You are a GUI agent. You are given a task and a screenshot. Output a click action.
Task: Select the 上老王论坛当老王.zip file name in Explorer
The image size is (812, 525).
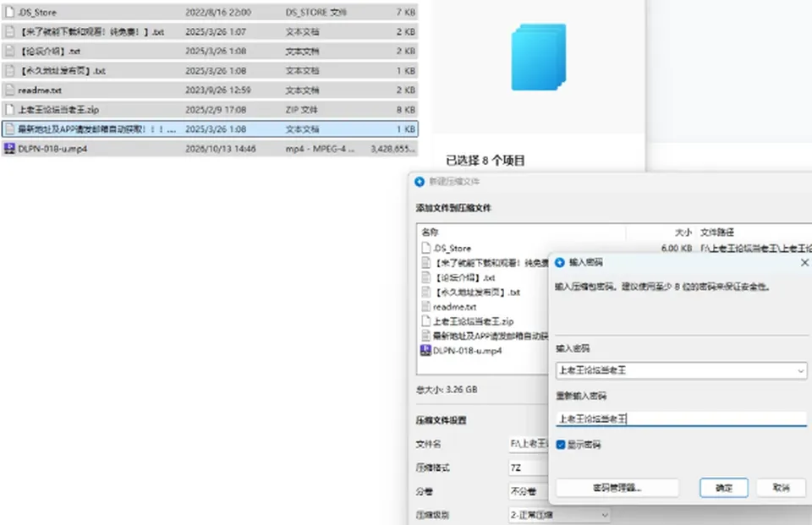[58, 110]
